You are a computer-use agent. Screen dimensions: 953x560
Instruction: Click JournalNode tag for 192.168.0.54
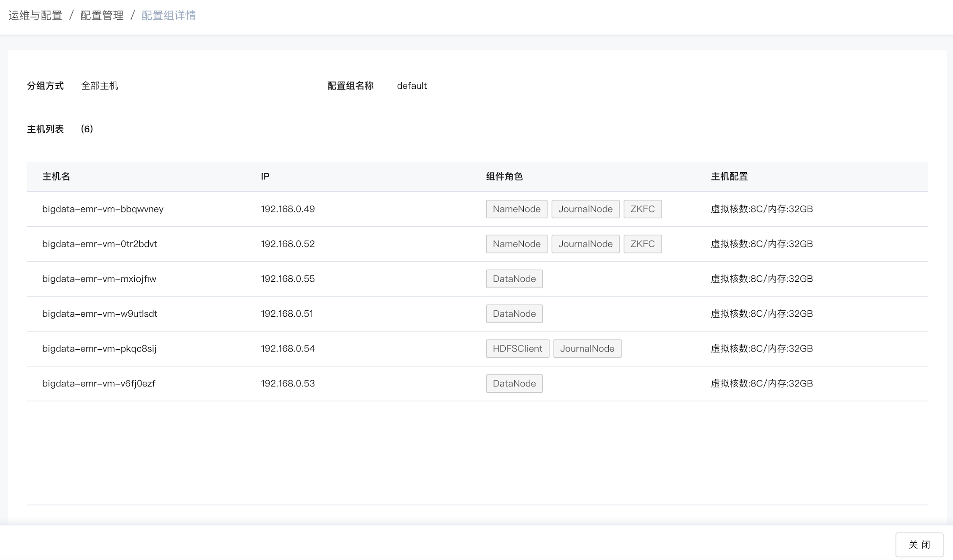(587, 348)
